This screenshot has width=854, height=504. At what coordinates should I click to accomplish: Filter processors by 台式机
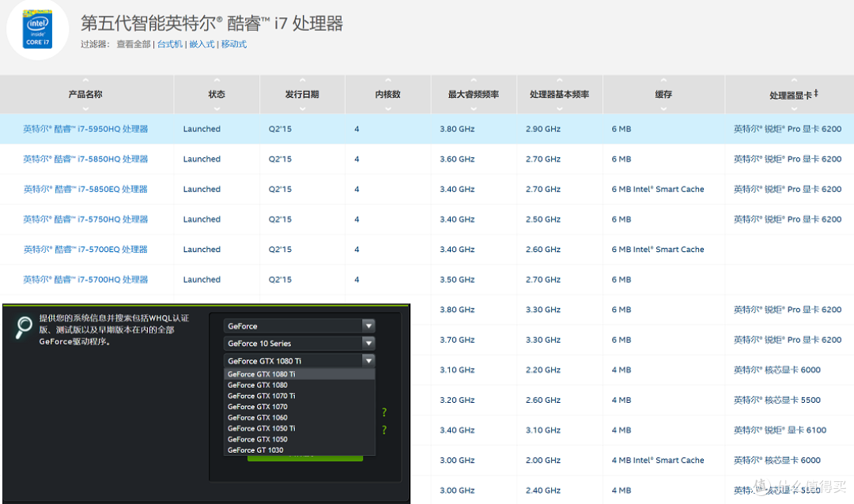point(170,44)
